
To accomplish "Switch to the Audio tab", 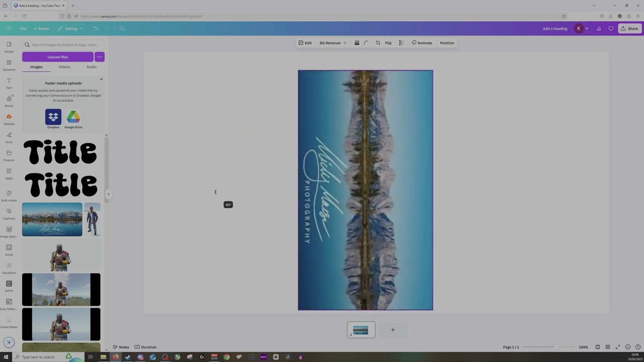I will click(x=91, y=67).
